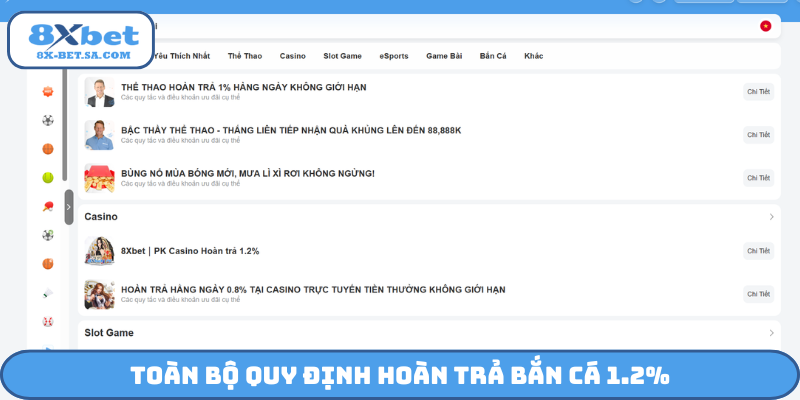Image resolution: width=800 pixels, height=400 pixels.
Task: Click Chi Tiết for Bùng Nổ Mùa Bóng Mới
Action: pos(758,178)
